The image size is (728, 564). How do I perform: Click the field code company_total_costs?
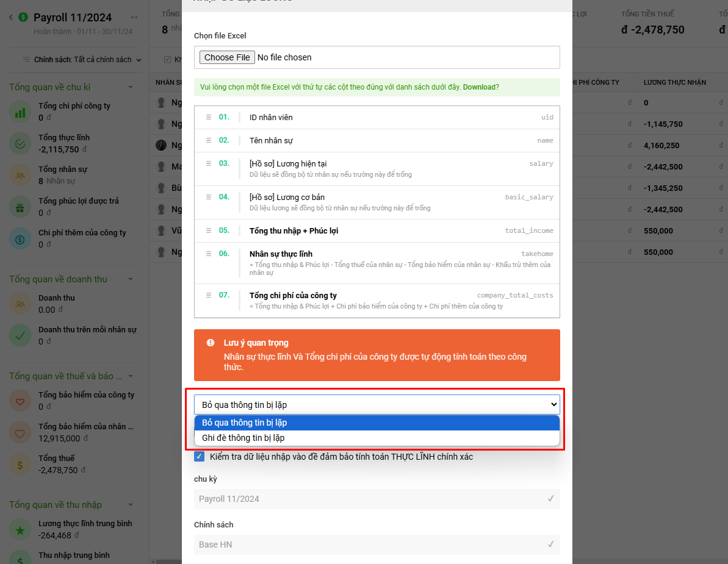point(515,295)
